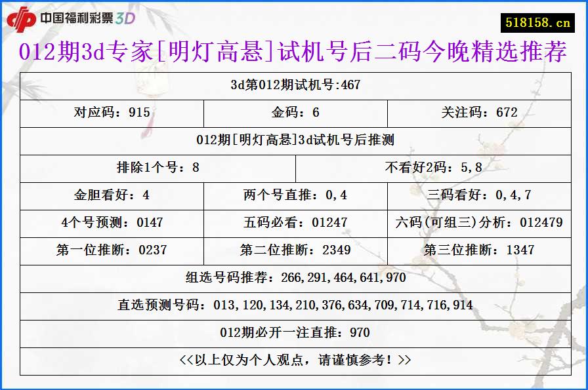Select the 试机号:467 header row
The height and width of the screenshot is (390, 588).
[x=294, y=85]
